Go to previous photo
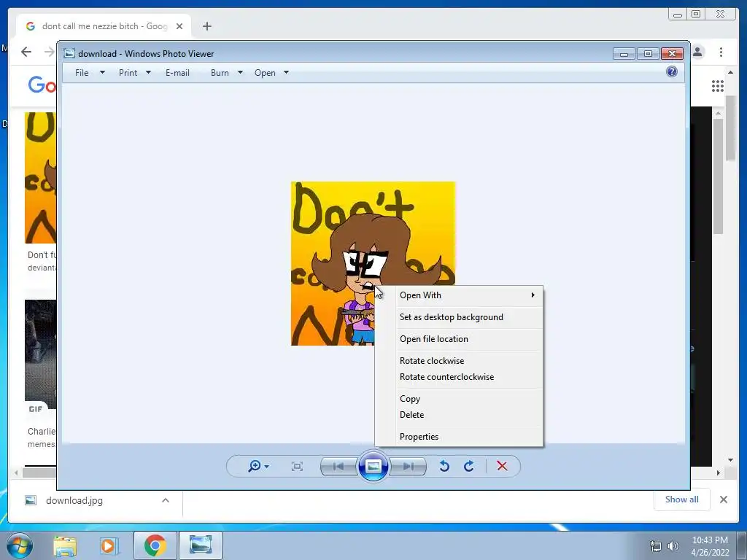The image size is (747, 560). pos(338,466)
